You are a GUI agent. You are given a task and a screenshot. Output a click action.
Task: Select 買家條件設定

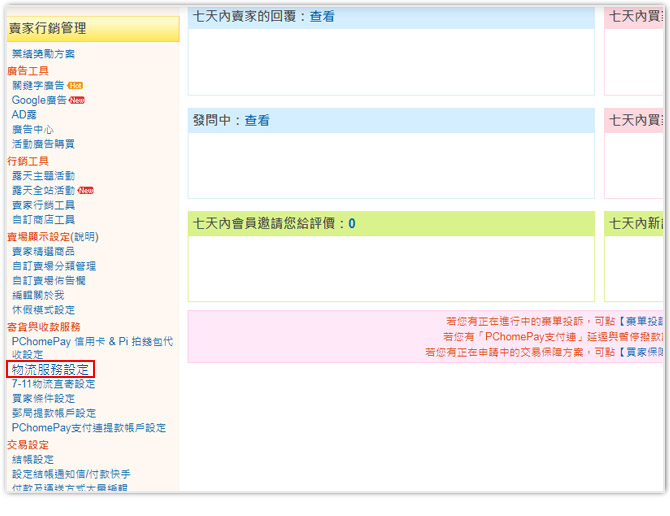[43, 399]
